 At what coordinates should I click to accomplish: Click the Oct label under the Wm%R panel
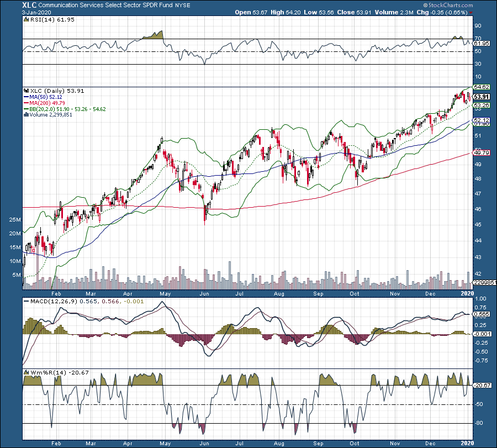tap(355, 443)
